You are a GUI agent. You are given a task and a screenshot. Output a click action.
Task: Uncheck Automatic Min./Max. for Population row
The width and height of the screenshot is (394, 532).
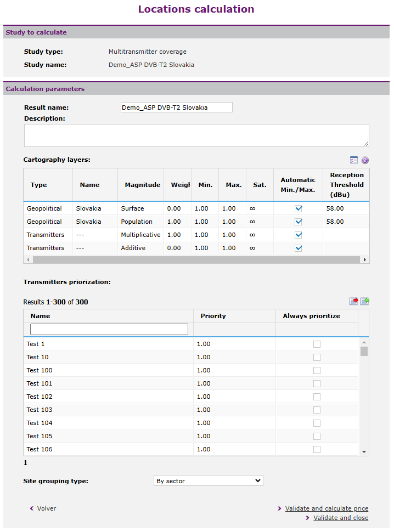299,222
